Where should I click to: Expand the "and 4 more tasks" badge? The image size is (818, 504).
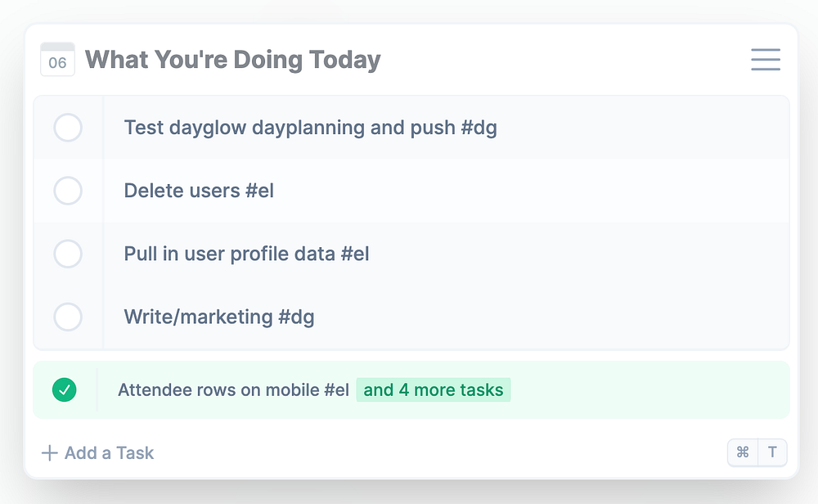pos(434,390)
